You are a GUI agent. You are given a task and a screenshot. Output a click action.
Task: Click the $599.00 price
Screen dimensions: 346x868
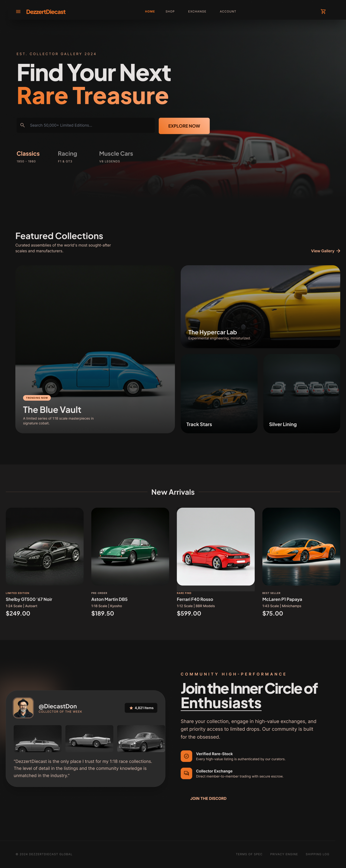pyautogui.click(x=189, y=613)
